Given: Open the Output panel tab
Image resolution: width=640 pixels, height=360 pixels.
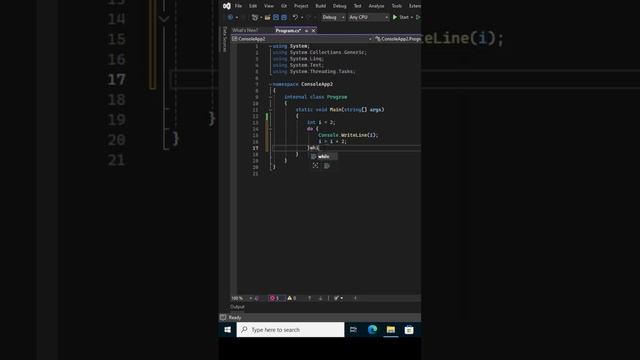Looking at the screenshot, I should click(237, 307).
